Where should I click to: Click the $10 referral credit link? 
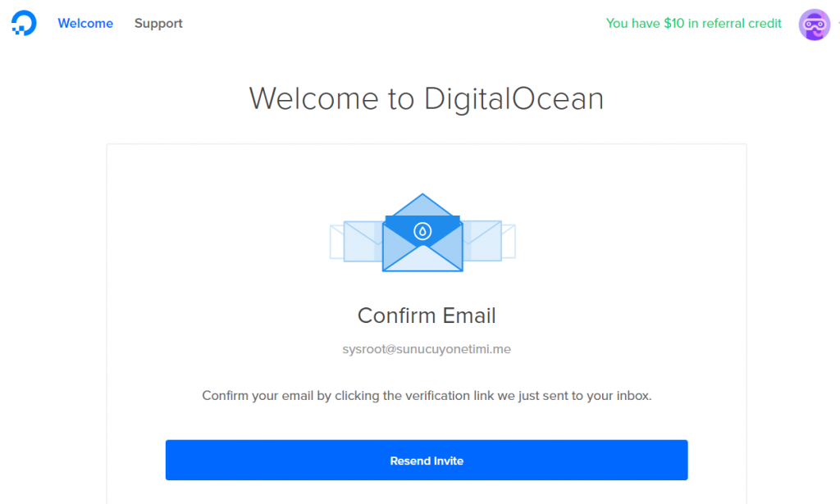(693, 24)
